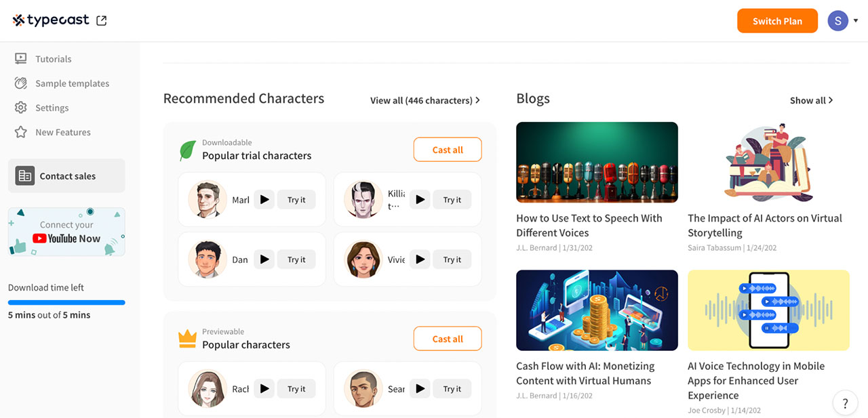The width and height of the screenshot is (868, 418).
Task: Open the account menu via the S avatar
Action: point(837,20)
